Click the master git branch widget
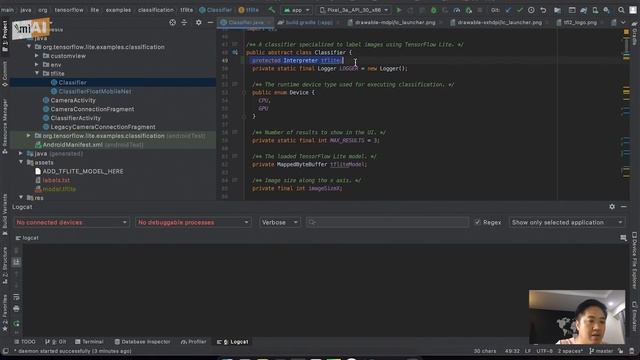This screenshot has height=360, width=640. [x=601, y=351]
